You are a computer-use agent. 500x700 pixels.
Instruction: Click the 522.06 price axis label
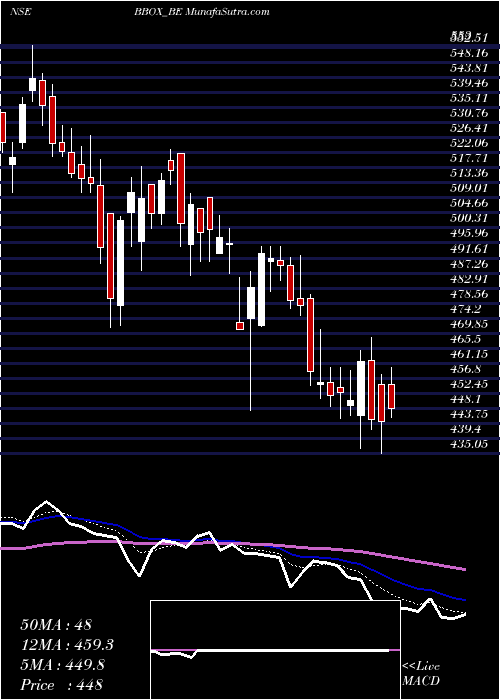tap(469, 143)
